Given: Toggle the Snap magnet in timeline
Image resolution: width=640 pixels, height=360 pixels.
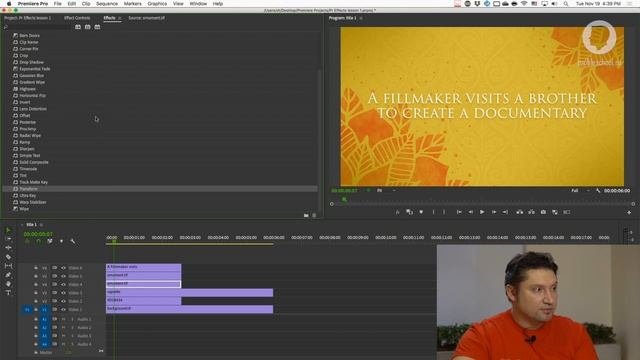Looking at the screenshot, I should [x=38, y=241].
